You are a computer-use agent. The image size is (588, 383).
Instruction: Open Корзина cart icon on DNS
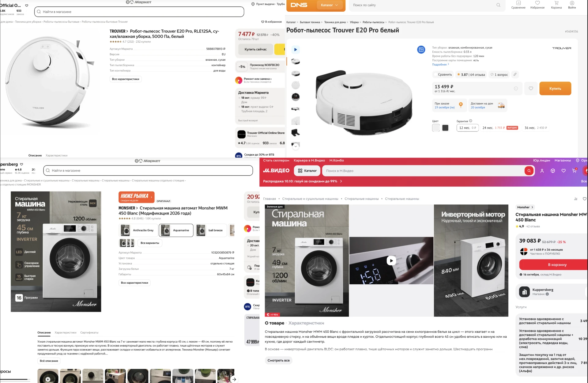click(556, 5)
